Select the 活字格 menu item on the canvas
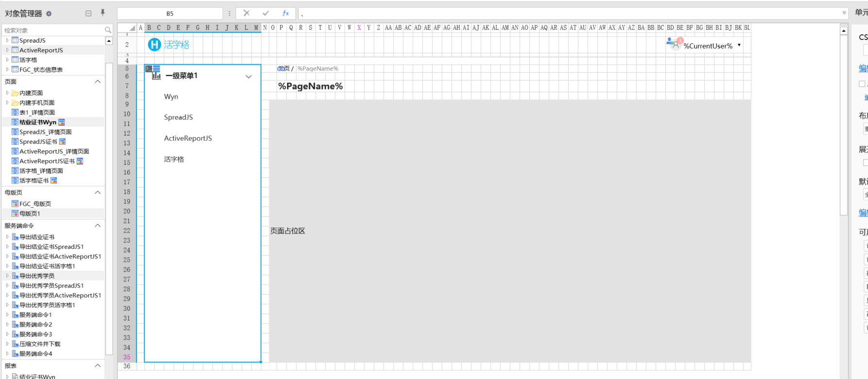The image size is (868, 379). coord(174,159)
